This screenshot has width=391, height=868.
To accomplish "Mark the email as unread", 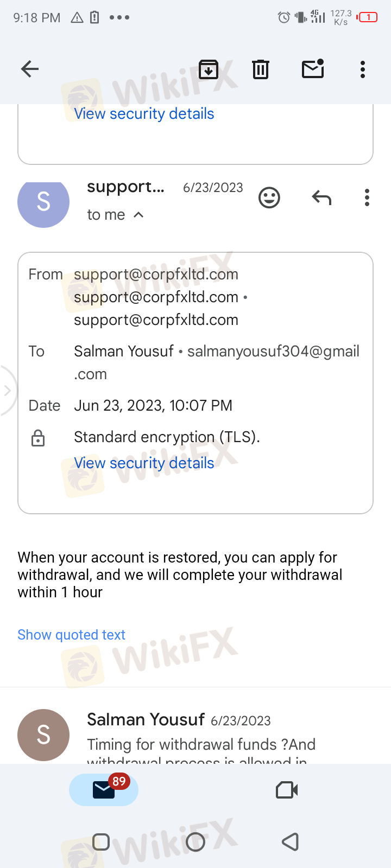I will click(x=313, y=69).
